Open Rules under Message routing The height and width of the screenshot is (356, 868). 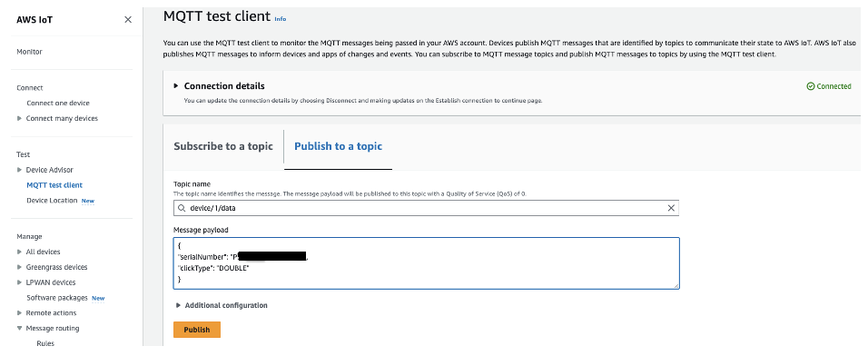click(x=45, y=343)
